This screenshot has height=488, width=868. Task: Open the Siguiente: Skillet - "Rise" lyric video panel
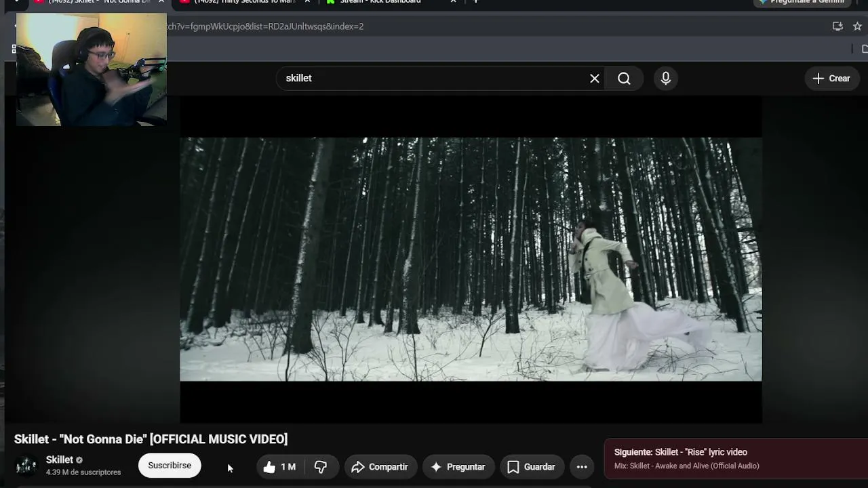(x=736, y=459)
